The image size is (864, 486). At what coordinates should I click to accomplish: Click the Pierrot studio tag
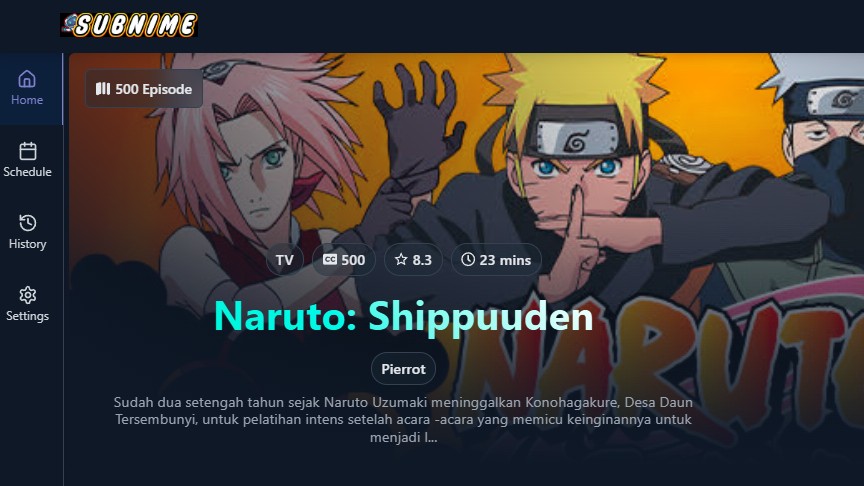tap(403, 369)
